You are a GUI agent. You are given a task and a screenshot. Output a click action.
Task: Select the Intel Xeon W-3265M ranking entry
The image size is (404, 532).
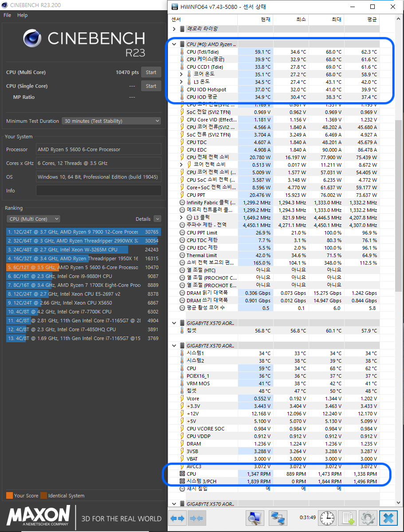tap(83, 250)
